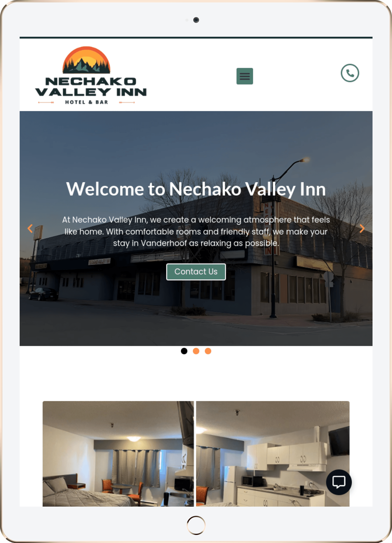Click the welcoming atmosphere description paragraph
The height and width of the screenshot is (543, 392).
pyautogui.click(x=196, y=231)
